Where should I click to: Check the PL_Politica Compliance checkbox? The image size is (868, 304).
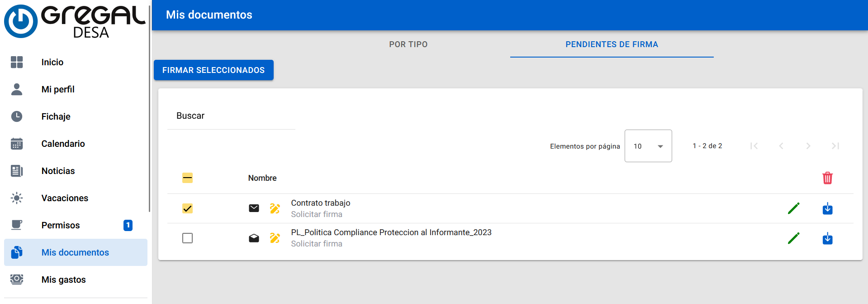click(x=187, y=238)
